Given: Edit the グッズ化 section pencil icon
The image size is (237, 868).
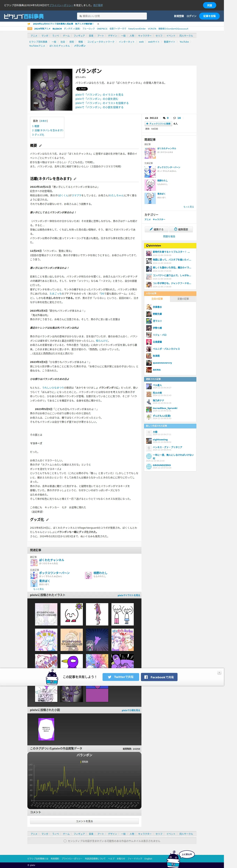Looking at the screenshot, I should 47,520.
